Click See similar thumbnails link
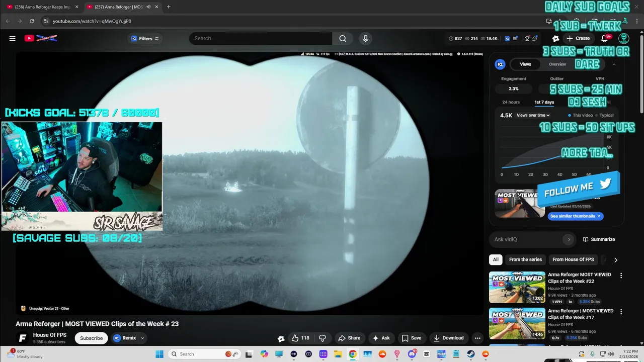Image resolution: width=644 pixels, height=362 pixels. [576, 216]
